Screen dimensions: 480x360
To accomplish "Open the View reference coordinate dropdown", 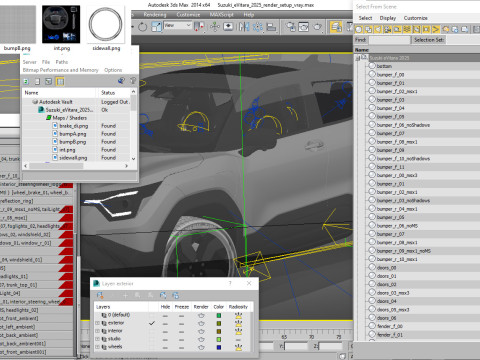I will coord(178,25).
